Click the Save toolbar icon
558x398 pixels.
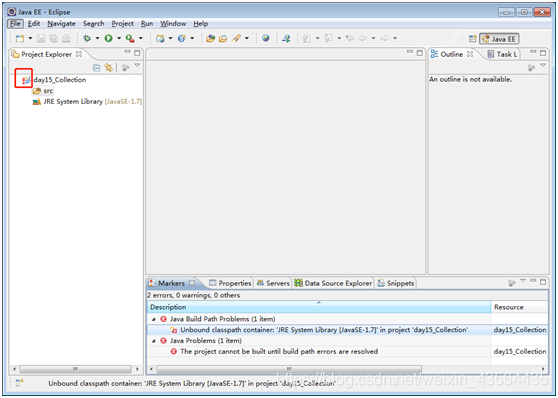tap(41, 38)
